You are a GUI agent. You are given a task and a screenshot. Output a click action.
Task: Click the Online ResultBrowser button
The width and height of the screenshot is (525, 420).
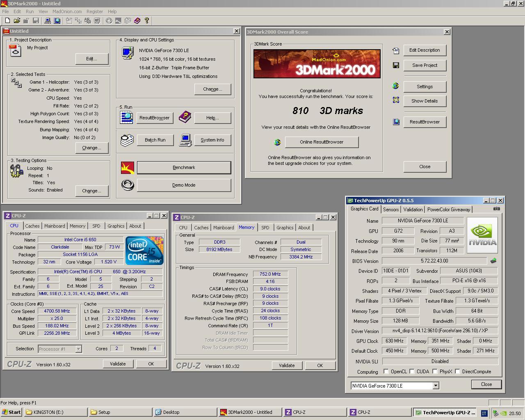322,142
